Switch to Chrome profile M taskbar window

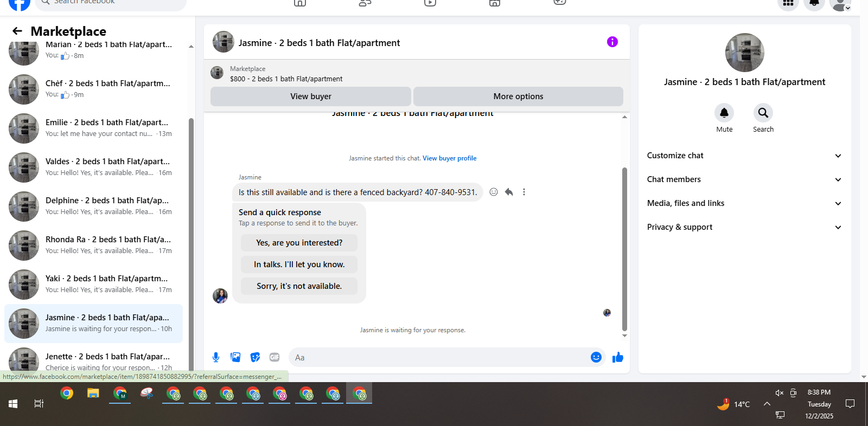(x=120, y=393)
